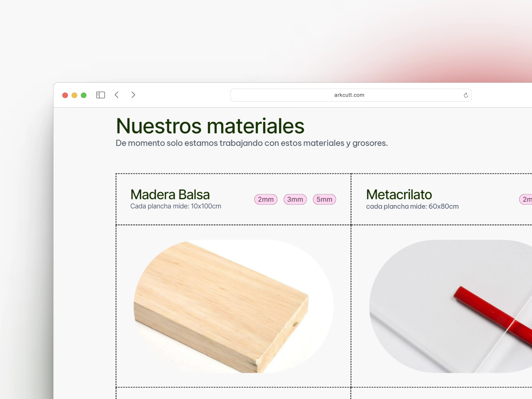Screen dimensions: 532x399
Task: Open the Metacrilato acrylic sheet image
Action: coord(451,306)
